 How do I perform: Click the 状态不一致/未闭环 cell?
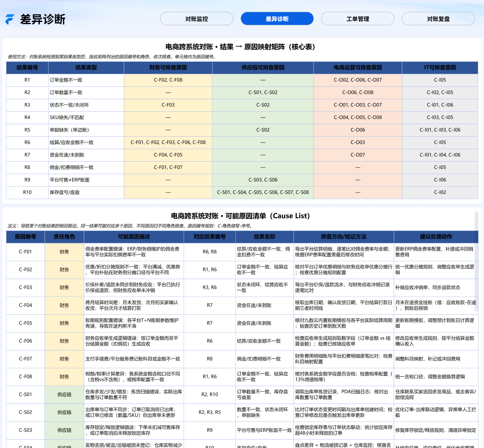click(86, 105)
